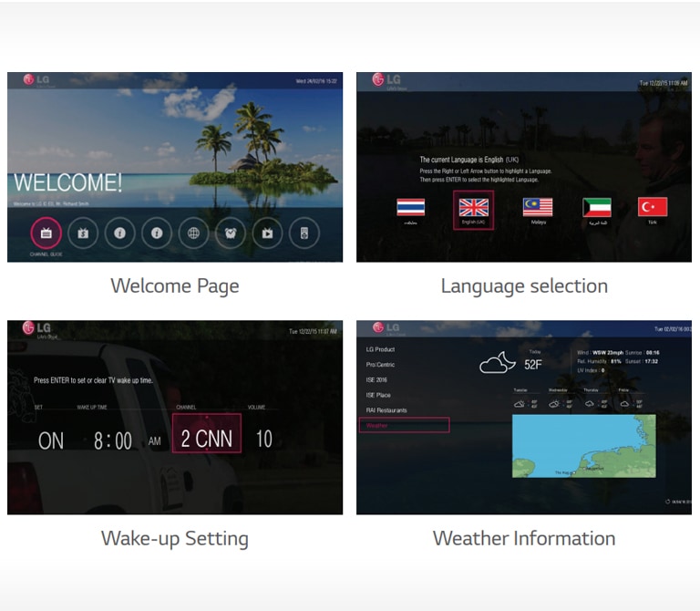Click the weather map thumbnail
This screenshot has width=700, height=611.
(584, 446)
